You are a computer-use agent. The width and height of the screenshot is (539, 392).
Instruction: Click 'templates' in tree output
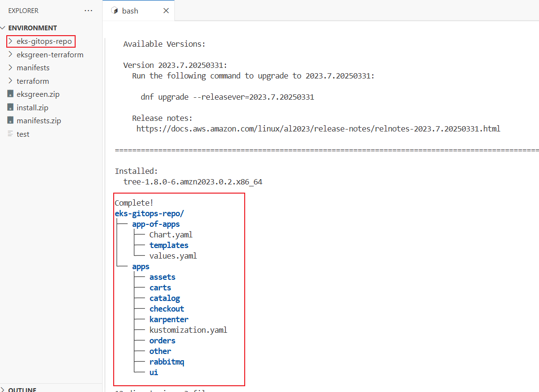(169, 245)
